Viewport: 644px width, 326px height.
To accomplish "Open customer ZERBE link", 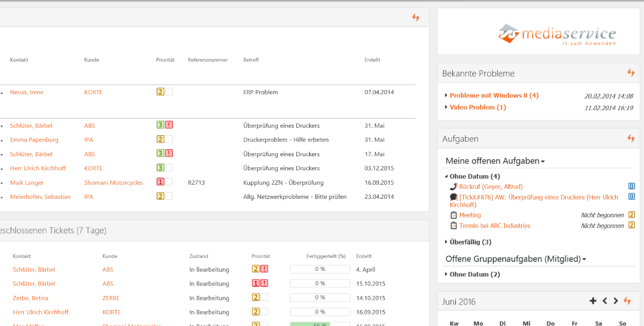I will click(x=111, y=298).
